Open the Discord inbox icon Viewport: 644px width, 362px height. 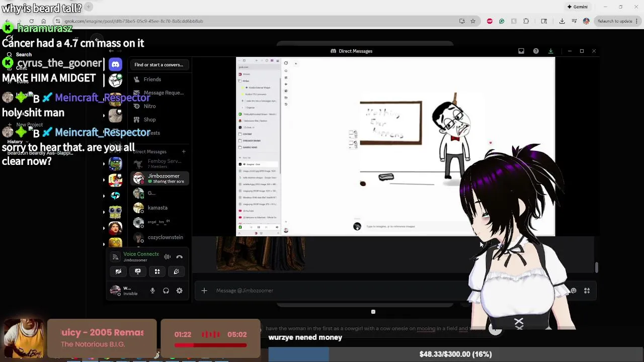[521, 51]
